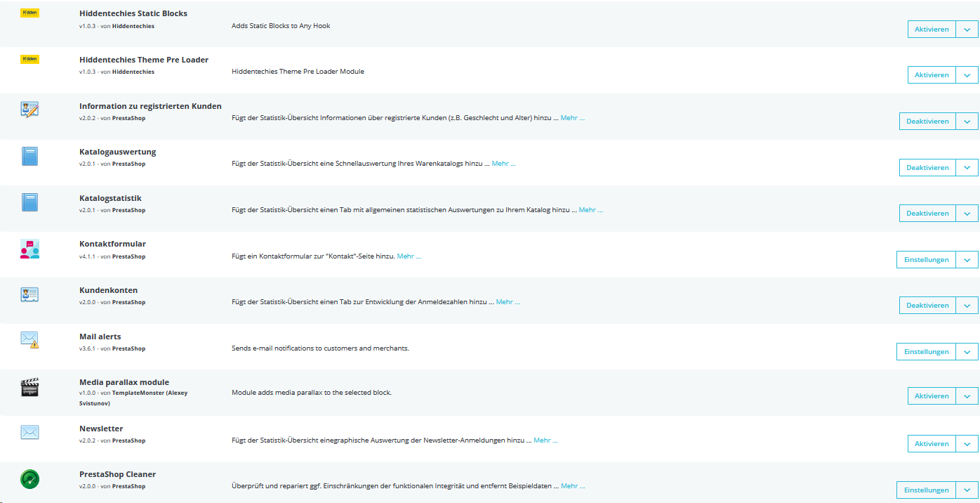Open Einstellungen for Mail alerts
Screen dimensions: 980x503
[x=926, y=352]
